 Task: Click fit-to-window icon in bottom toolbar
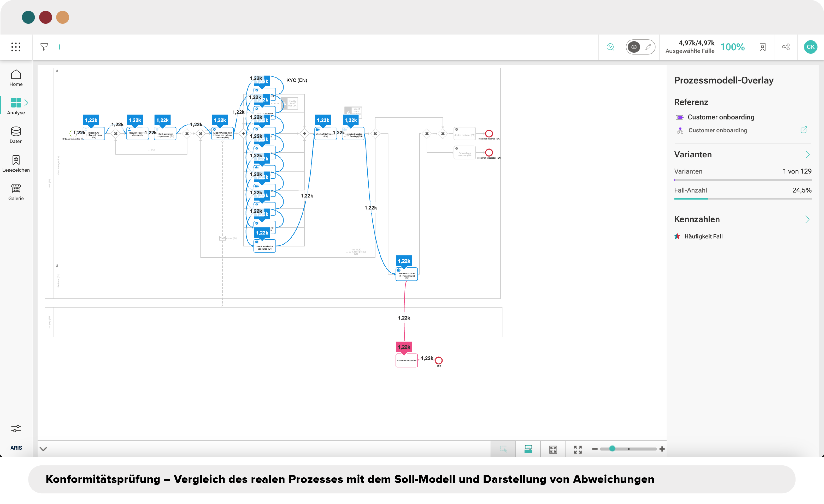(x=553, y=449)
